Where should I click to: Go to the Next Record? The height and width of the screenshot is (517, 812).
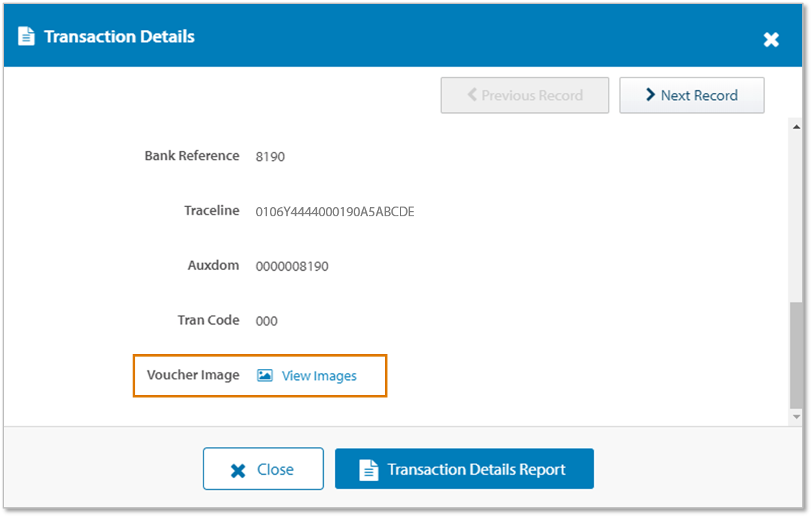point(691,95)
